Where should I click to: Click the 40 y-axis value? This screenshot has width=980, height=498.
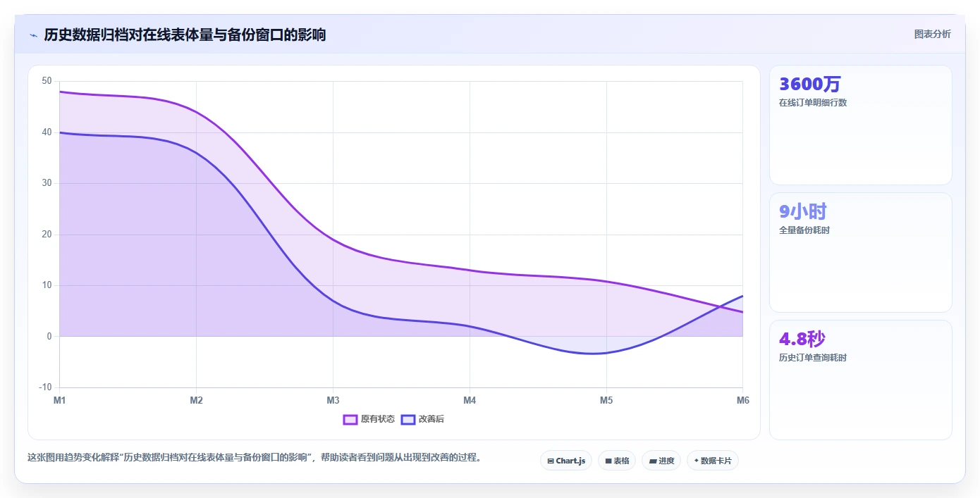(47, 132)
